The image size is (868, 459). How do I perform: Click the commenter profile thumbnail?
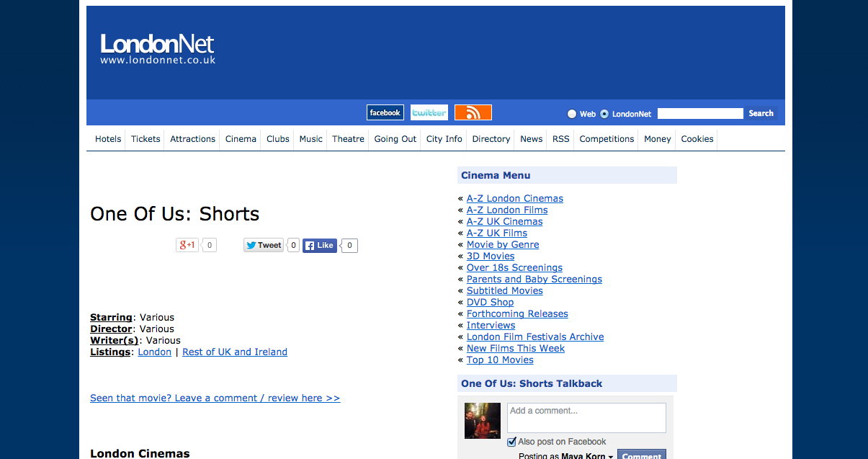click(482, 420)
